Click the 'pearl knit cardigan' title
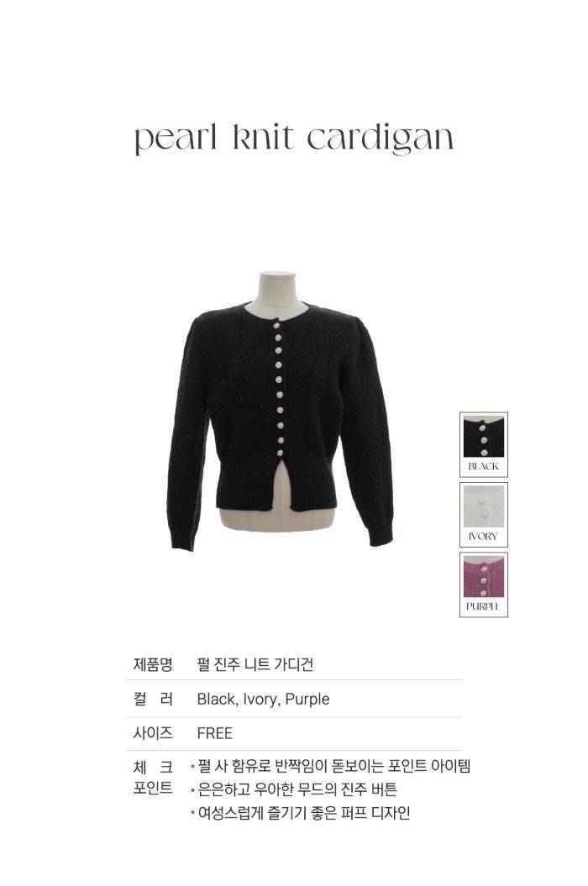 (x=294, y=139)
